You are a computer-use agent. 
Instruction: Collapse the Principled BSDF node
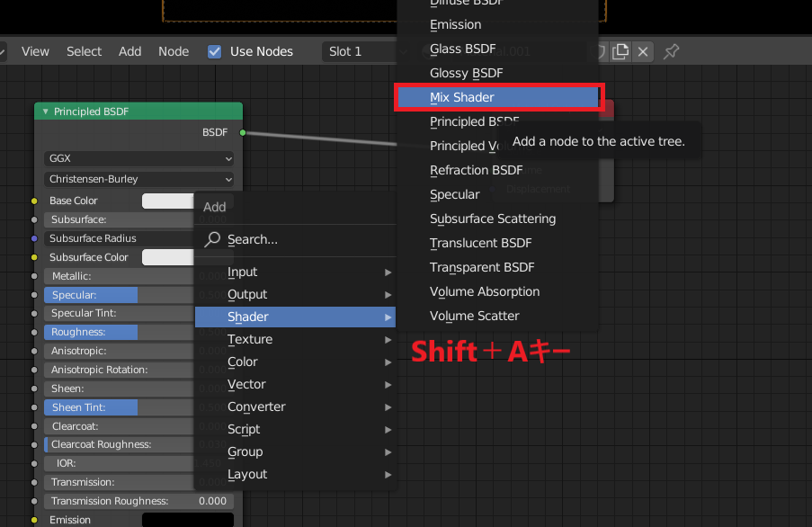coord(46,112)
